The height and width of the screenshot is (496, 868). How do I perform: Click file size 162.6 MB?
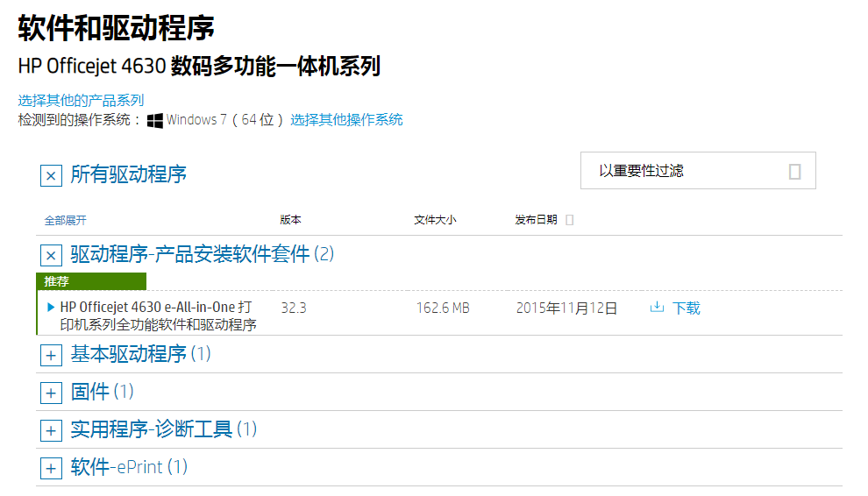pos(443,308)
